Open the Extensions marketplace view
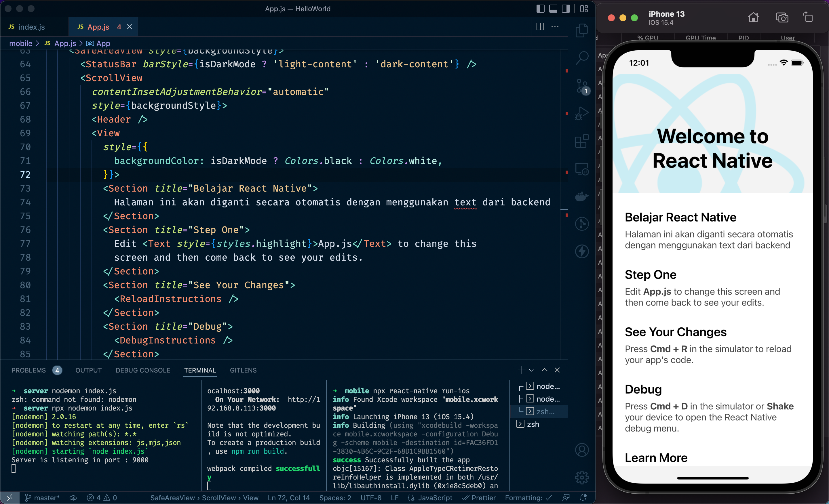This screenshot has width=829, height=504. click(582, 141)
